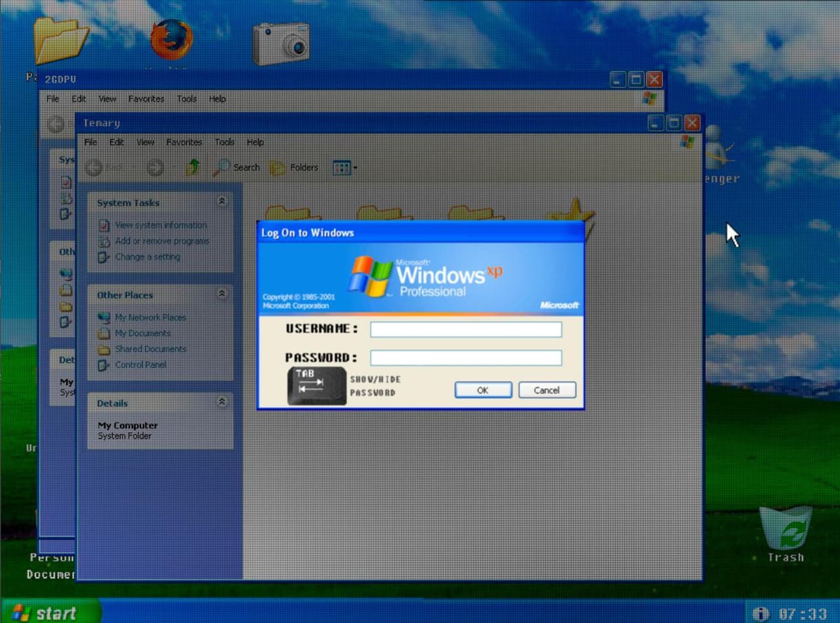
Task: Open the Favorites menu in the Temary window
Action: 184,142
